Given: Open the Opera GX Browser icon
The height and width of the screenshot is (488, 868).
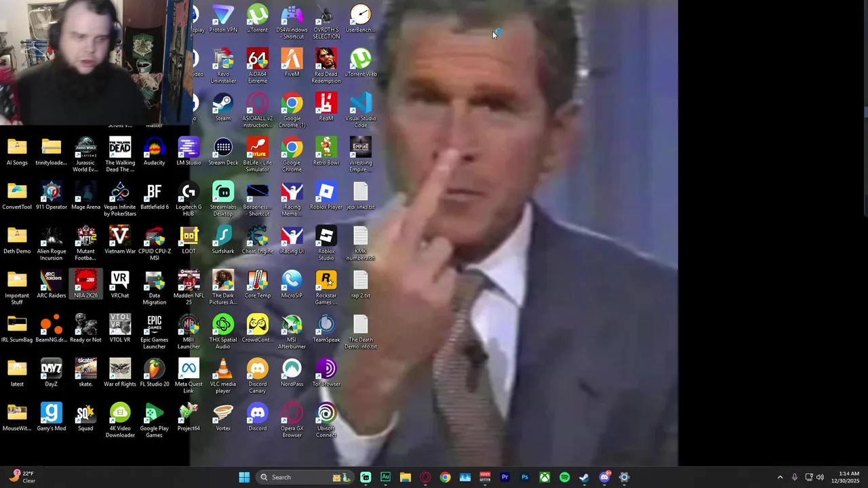Looking at the screenshot, I should point(292,420).
